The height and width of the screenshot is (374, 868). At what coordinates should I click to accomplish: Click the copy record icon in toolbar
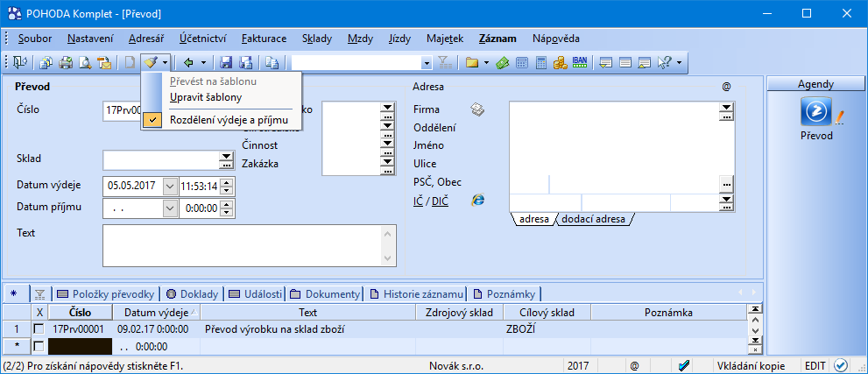[272, 62]
